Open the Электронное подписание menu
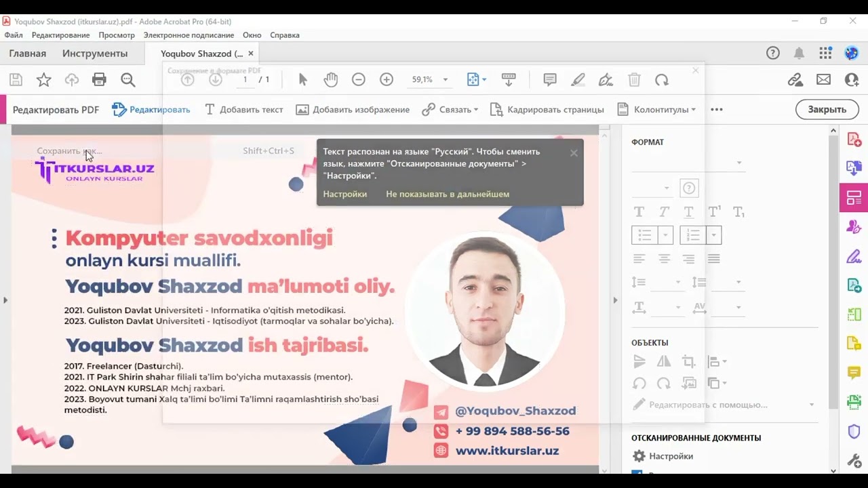This screenshot has width=868, height=488. click(x=189, y=35)
